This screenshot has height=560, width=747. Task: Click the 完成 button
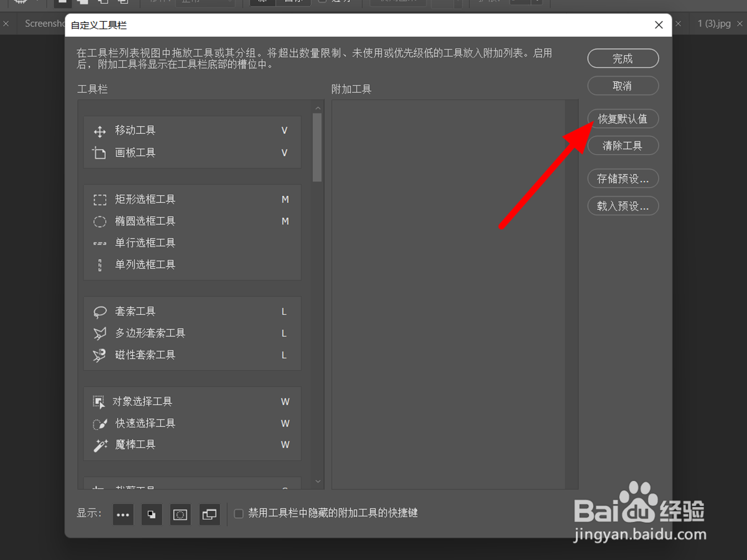tap(623, 58)
